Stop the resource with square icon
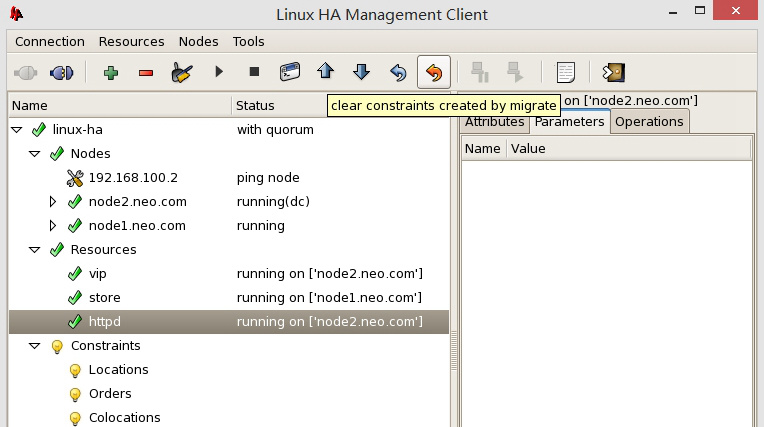 254,72
